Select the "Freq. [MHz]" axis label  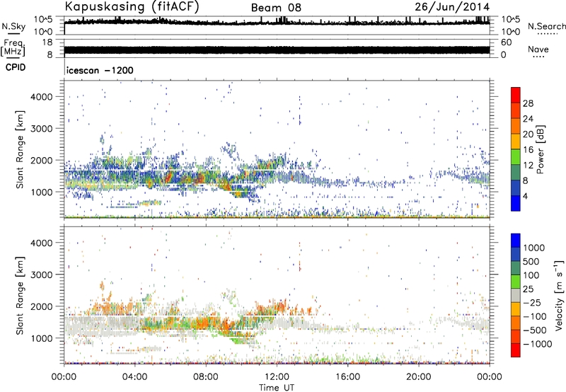click(x=13, y=47)
